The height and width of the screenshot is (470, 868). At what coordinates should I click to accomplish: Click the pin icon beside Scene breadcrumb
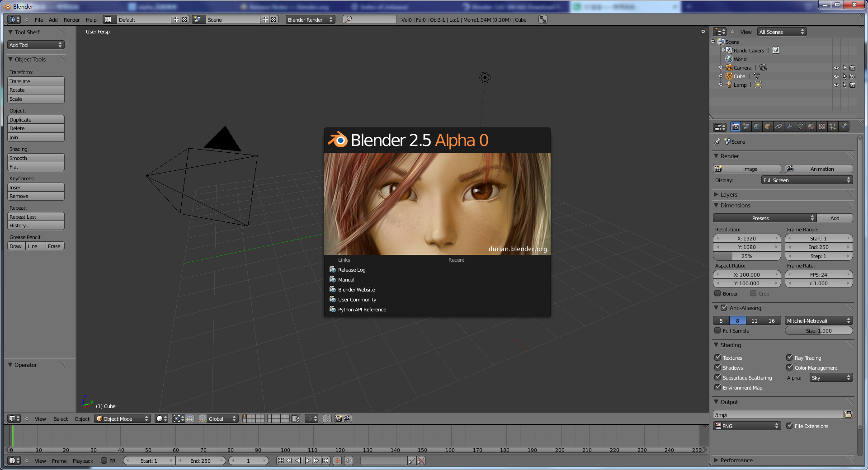717,141
